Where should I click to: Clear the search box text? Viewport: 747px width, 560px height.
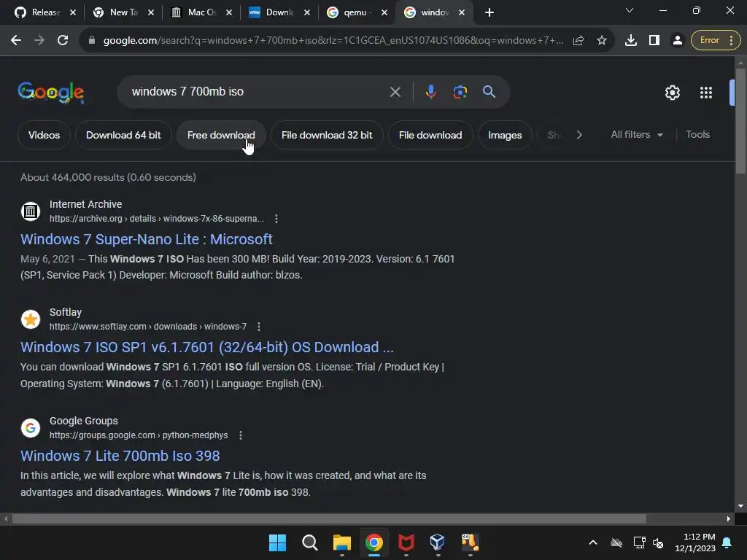tap(395, 92)
